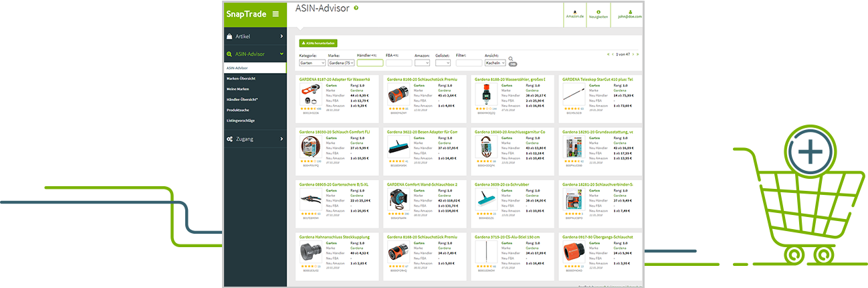Open Gardena 8168-20 Schlauchstück Premiu link
868x288 pixels.
pos(422,236)
